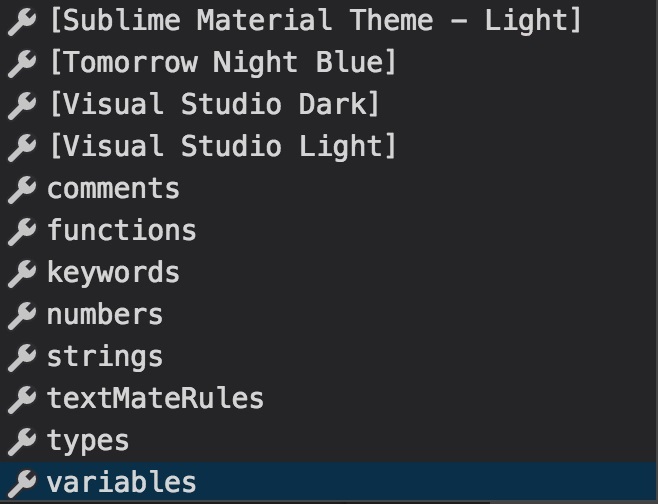Click the wrench icon next to keywords
This screenshot has width=658, height=504.
(22, 274)
